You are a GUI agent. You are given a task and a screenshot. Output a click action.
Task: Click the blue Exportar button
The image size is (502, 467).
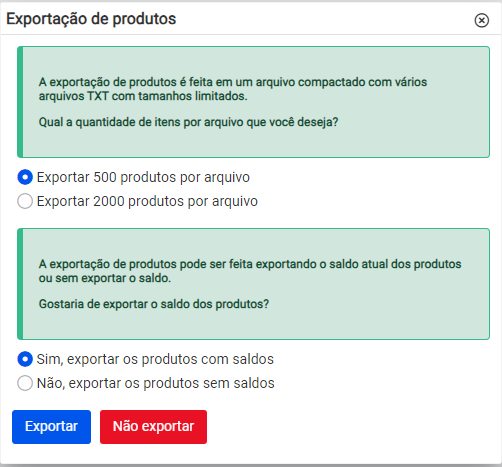(51, 427)
